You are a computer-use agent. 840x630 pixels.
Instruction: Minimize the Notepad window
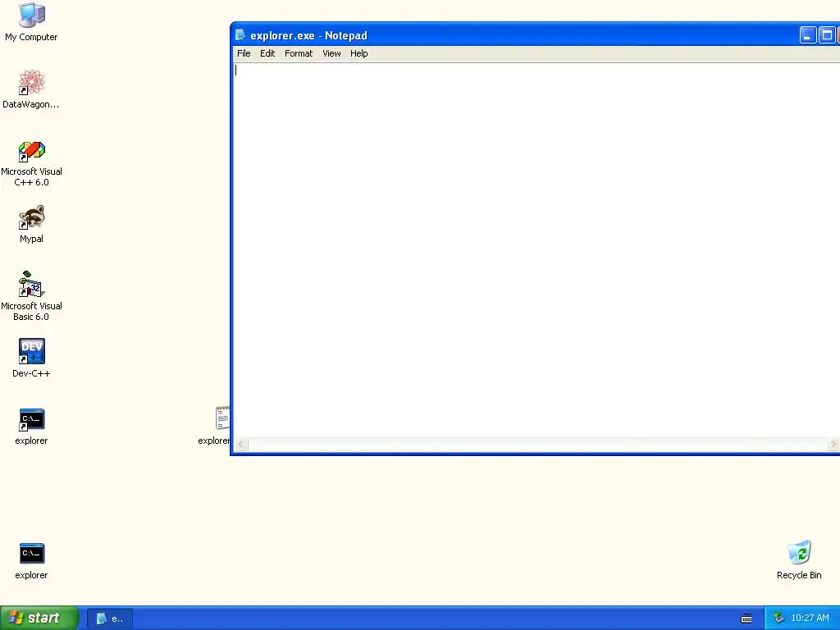[808, 35]
